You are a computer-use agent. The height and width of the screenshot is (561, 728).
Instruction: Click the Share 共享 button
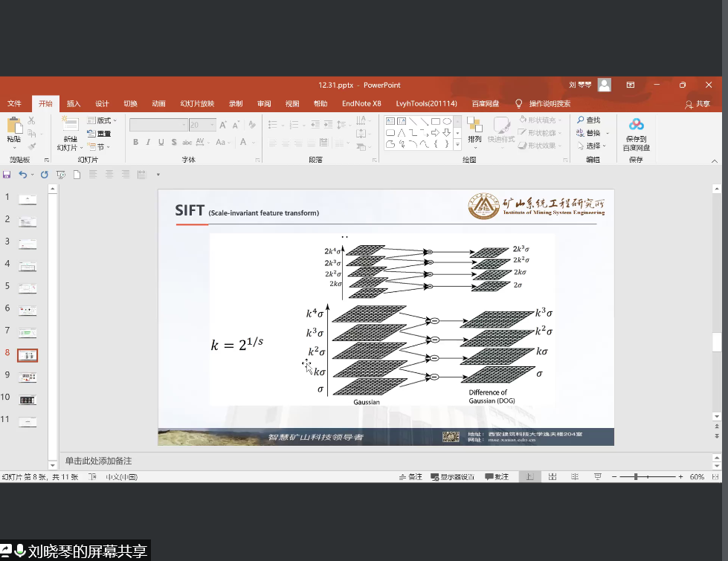point(698,104)
